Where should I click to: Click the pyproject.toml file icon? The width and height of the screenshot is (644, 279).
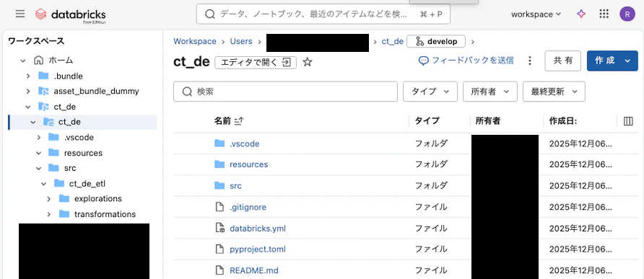220,249
